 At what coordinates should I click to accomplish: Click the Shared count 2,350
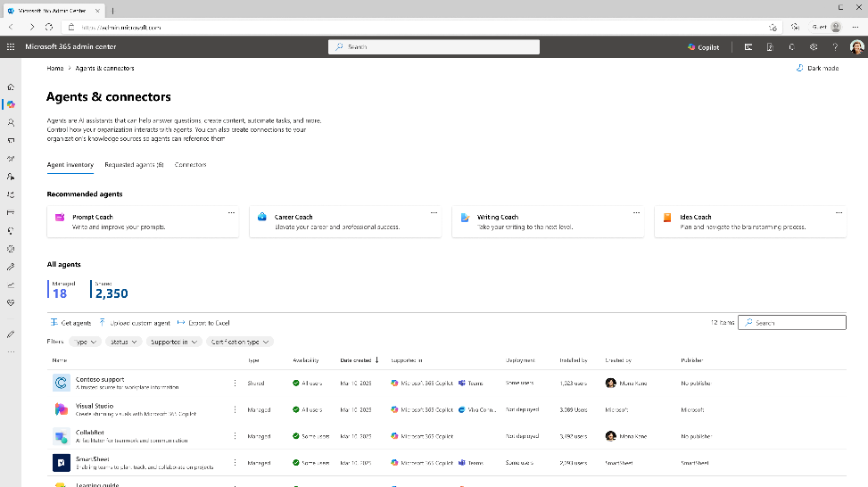tap(112, 293)
